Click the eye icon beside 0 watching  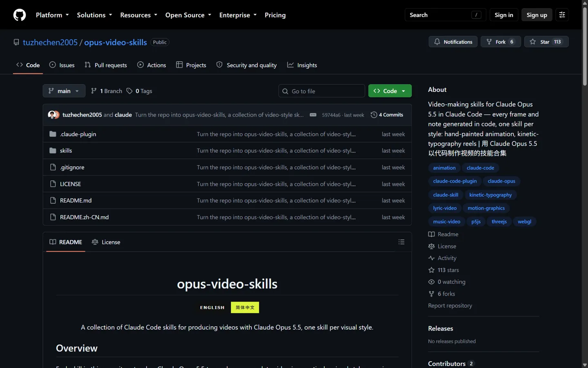tap(431, 282)
